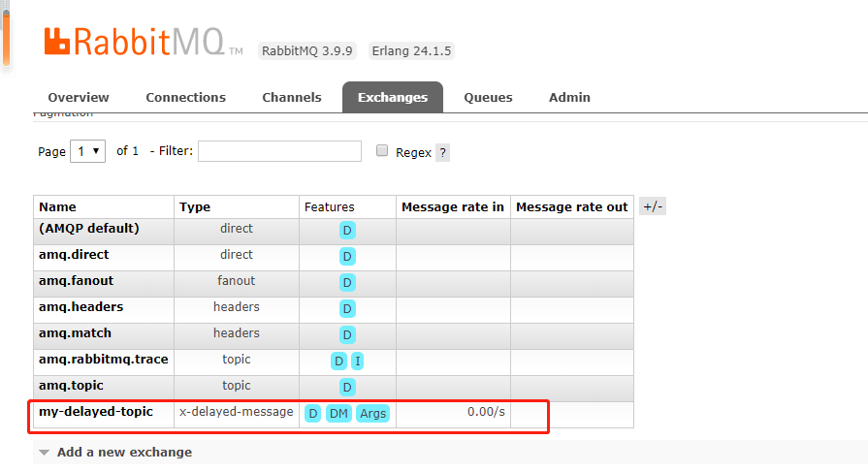Enable the Regex checkbox
868x472 pixels.
click(382, 150)
